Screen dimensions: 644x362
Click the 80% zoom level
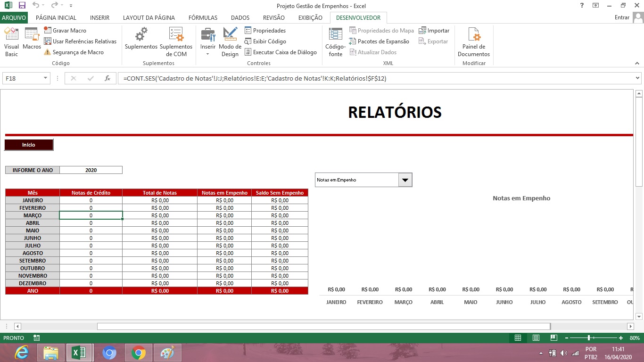pyautogui.click(x=635, y=338)
